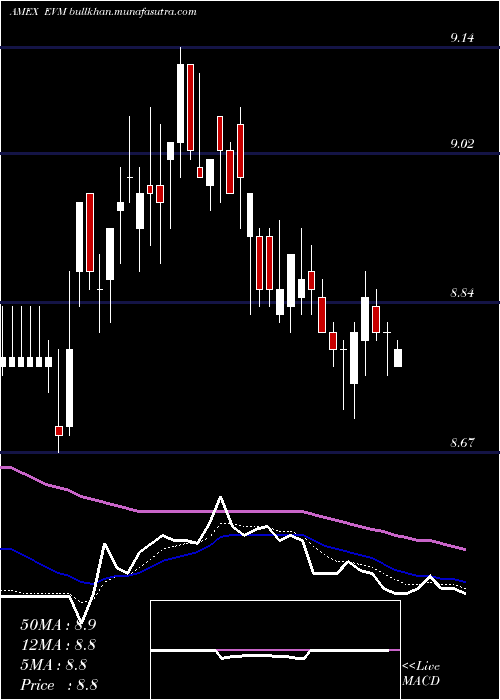Click the 8.84 price level label
This screenshot has height=700, width=500.
[x=462, y=293]
